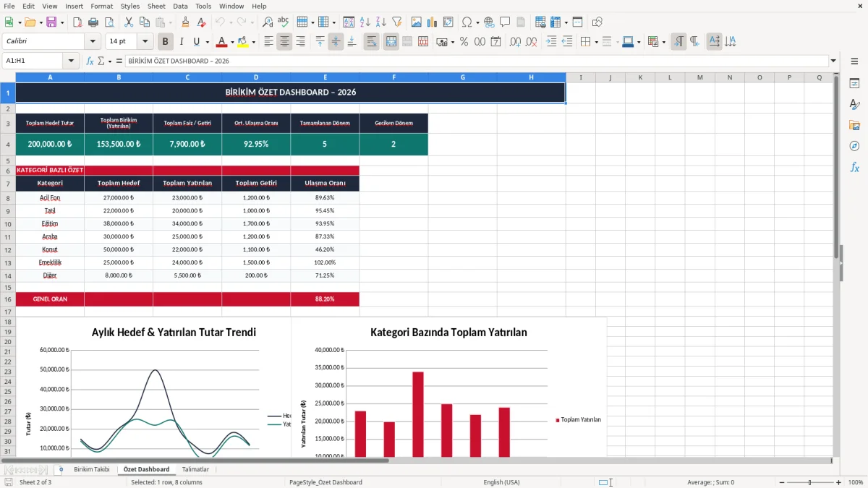Open the Name Box dropdown arrow
Image resolution: width=868 pixels, height=488 pixels.
click(x=72, y=61)
